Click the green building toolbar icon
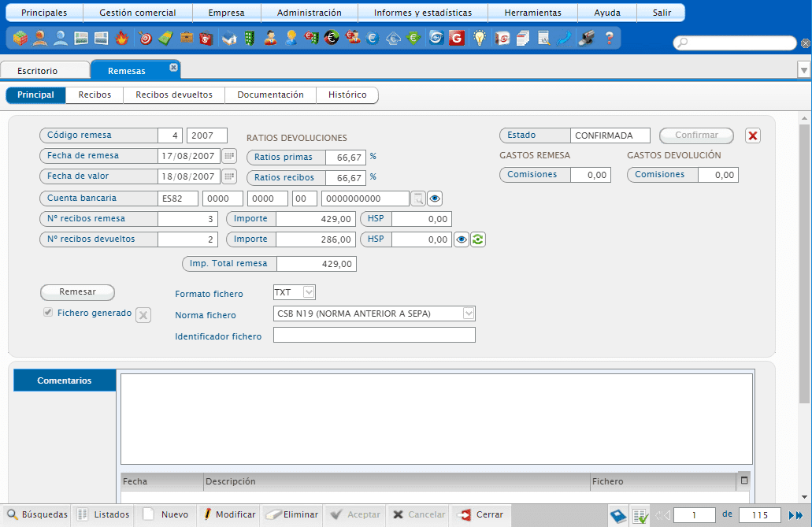The image size is (812, 527). [250, 38]
